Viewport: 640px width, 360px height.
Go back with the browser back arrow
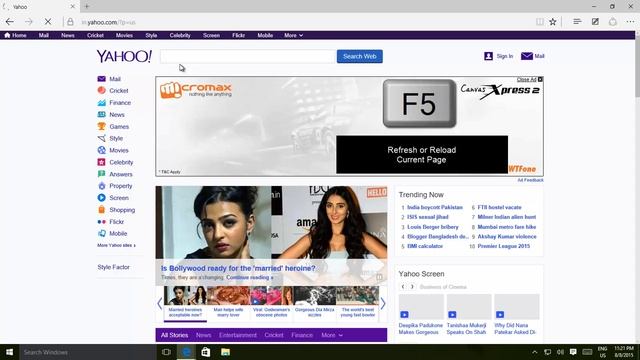tap(10, 22)
